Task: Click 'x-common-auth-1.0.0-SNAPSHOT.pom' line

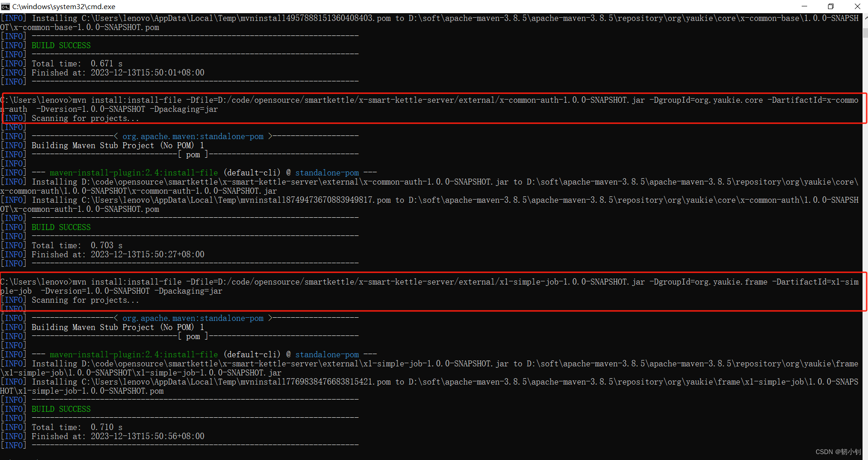Action: tap(79, 209)
